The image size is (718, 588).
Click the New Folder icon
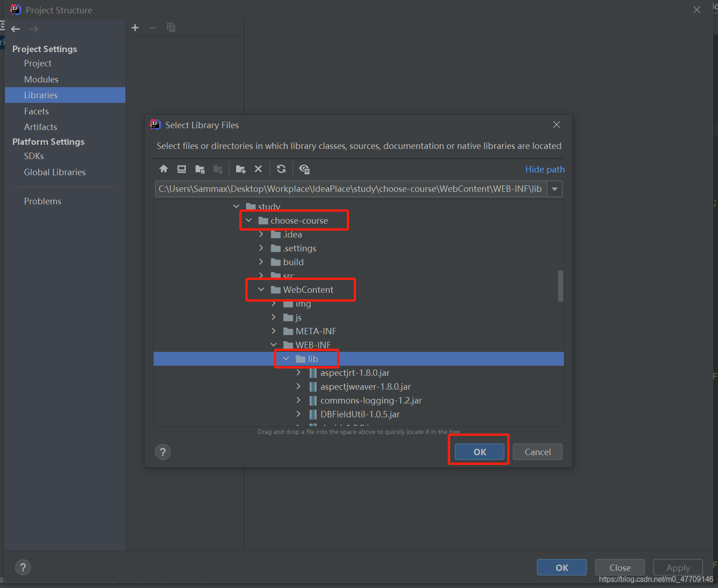[240, 169]
